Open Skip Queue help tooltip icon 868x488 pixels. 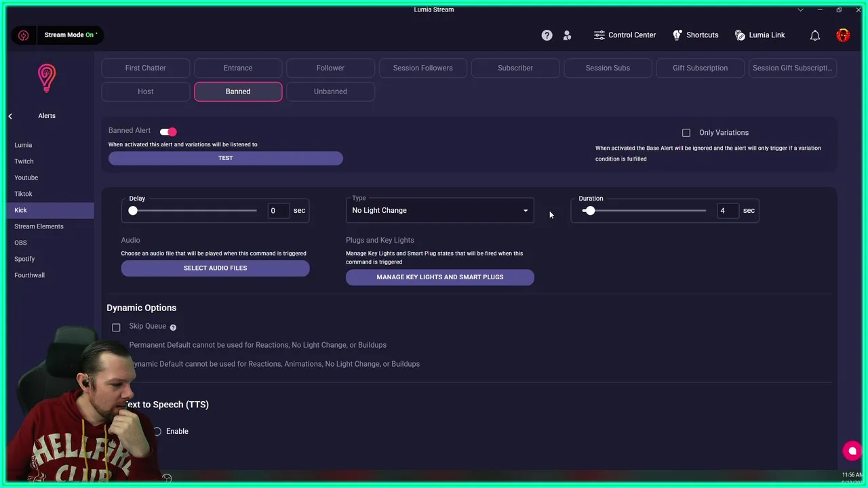[173, 327]
